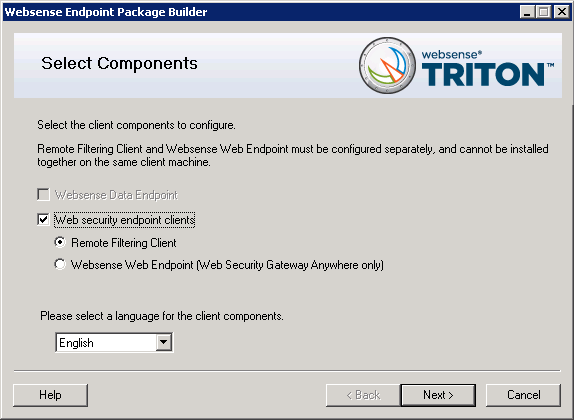Maximize the Endpoint Package Builder window

click(x=544, y=12)
